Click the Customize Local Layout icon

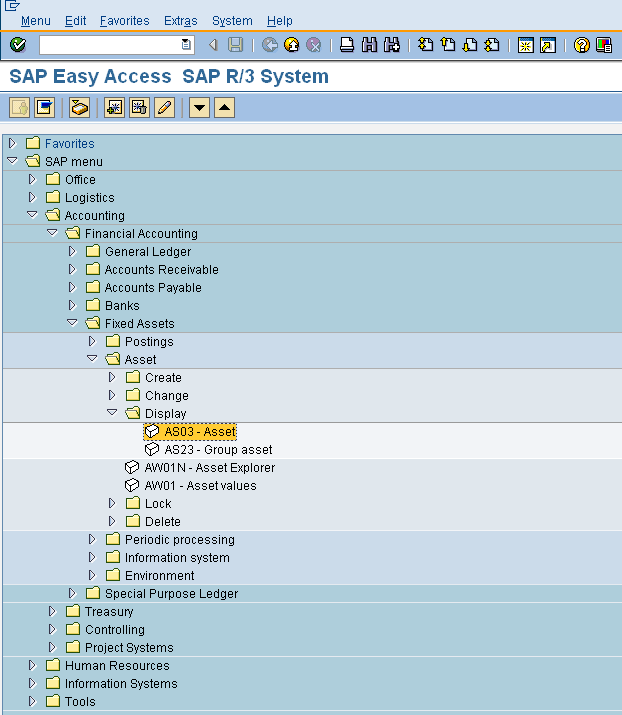(604, 45)
